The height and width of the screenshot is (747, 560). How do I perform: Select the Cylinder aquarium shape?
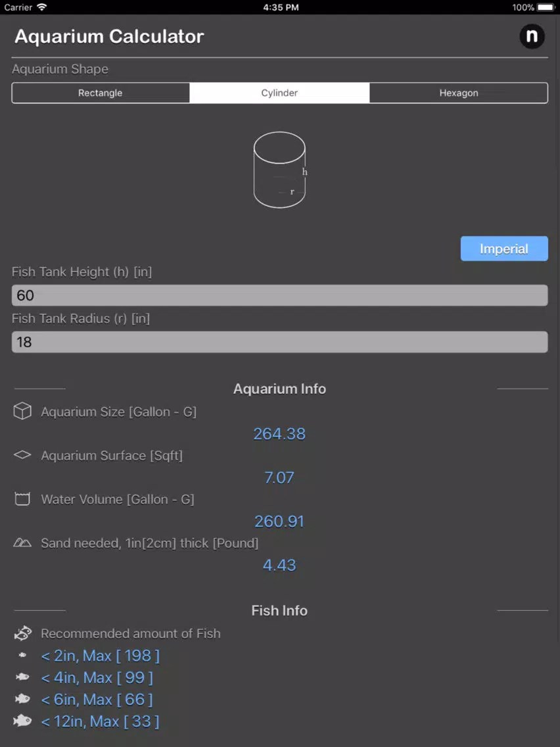tap(279, 93)
